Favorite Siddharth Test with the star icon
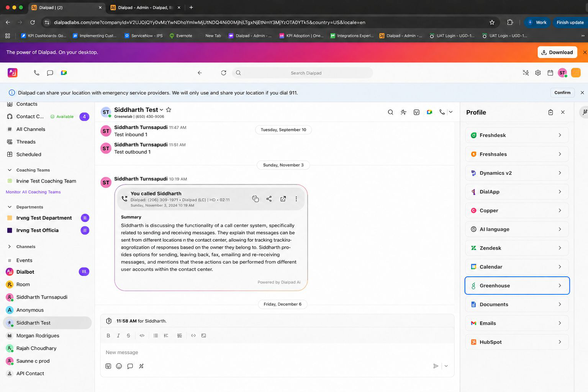 tap(169, 109)
